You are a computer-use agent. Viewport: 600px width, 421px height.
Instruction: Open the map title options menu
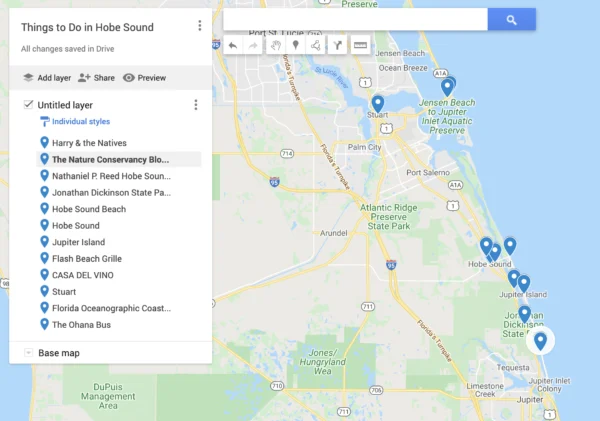click(x=200, y=26)
